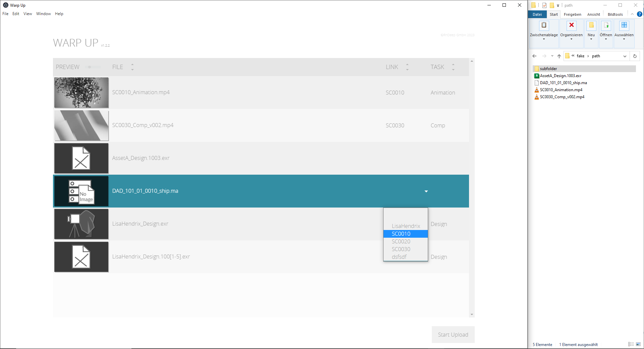
Task: Click the Zwischenablage clipboard icon
Action: (x=544, y=25)
